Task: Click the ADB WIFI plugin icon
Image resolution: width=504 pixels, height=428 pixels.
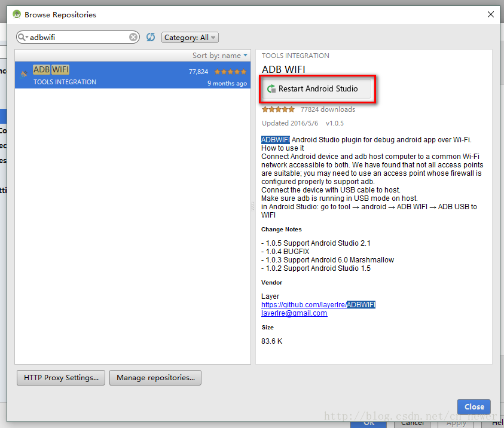Action: click(x=24, y=74)
